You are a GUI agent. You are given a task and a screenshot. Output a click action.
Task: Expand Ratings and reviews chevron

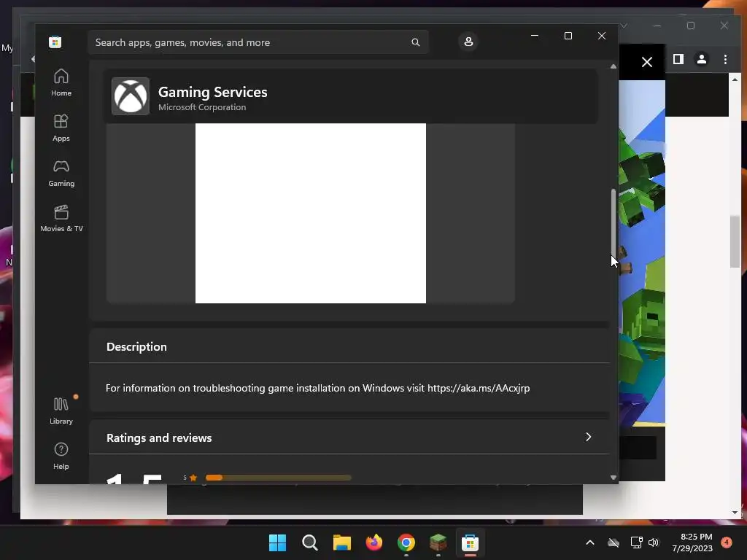(x=589, y=437)
